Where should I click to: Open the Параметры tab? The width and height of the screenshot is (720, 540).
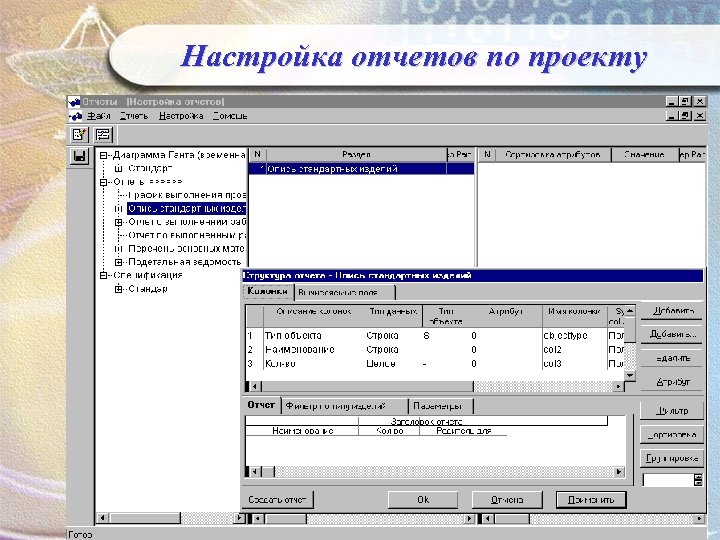coord(440,406)
